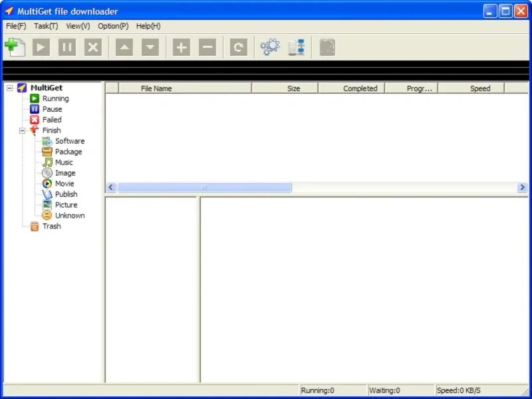The image size is (532, 399).
Task: Sort by Completed column header
Action: (x=352, y=88)
